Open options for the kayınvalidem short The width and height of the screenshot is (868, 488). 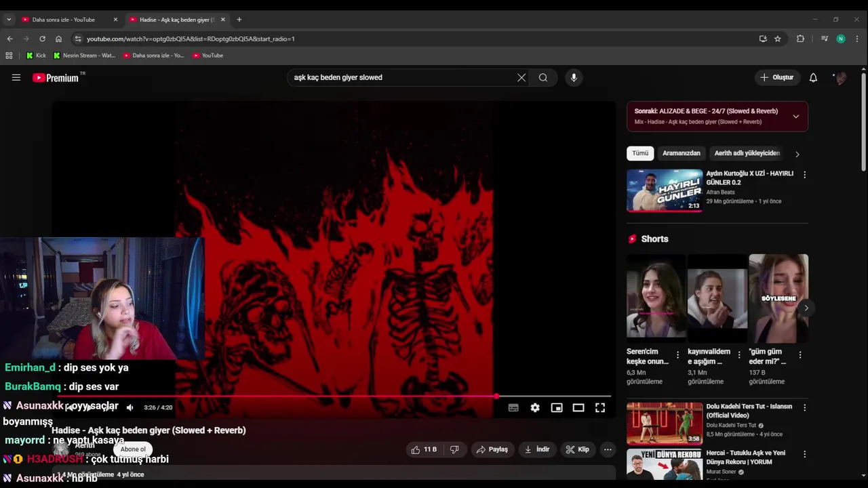[x=739, y=354]
